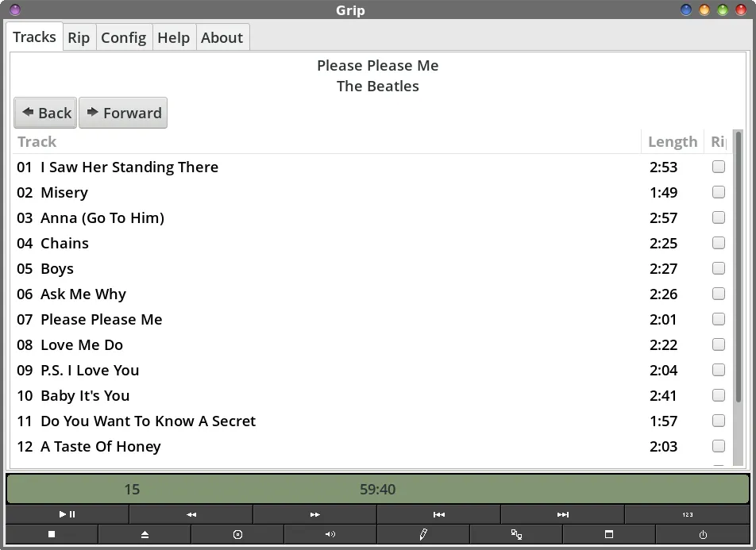756x550 pixels.
Task: Check rip box for Misery
Action: 719,192
